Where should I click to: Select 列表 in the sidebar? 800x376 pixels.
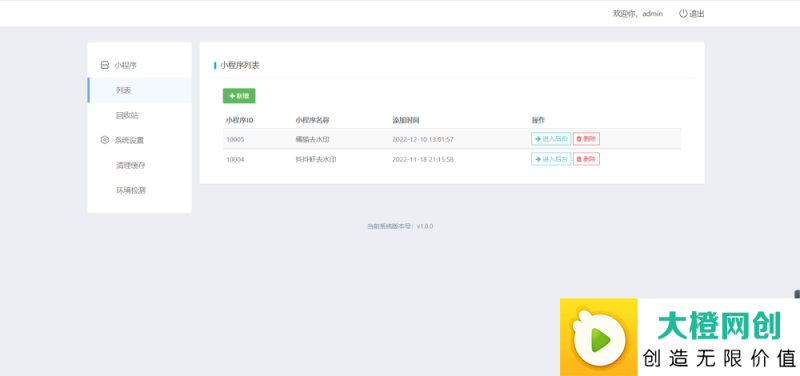click(140, 90)
